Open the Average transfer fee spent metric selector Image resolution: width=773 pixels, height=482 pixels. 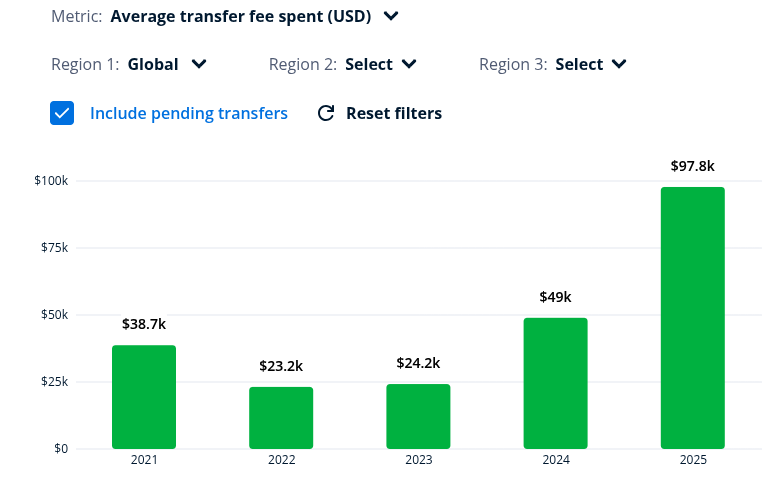254,16
